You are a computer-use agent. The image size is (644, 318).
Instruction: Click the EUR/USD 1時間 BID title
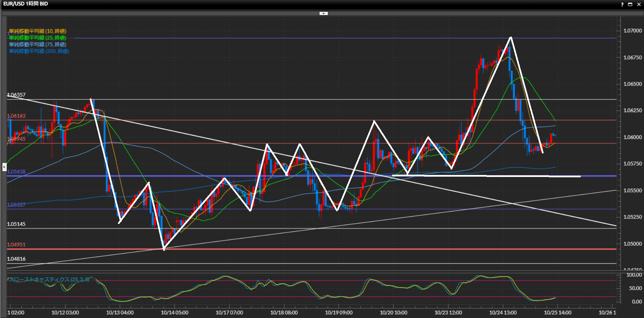point(26,4)
